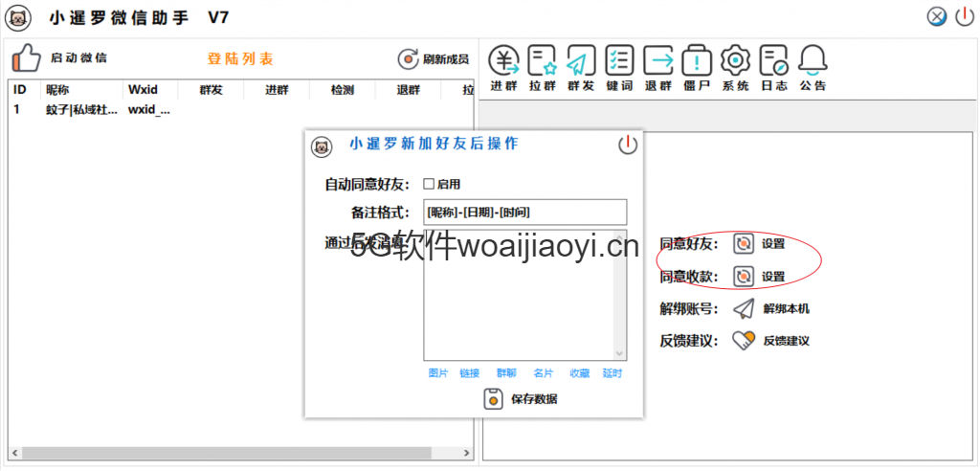Refresh members with 刷新成员 icon
The height and width of the screenshot is (471, 980).
click(x=408, y=58)
